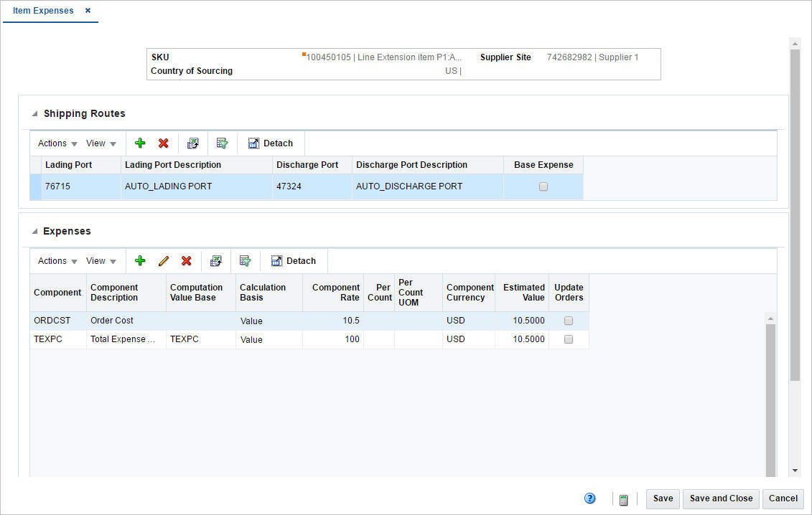Select the Item Expenses tab
Screen dimensions: 812x515
tap(43, 11)
